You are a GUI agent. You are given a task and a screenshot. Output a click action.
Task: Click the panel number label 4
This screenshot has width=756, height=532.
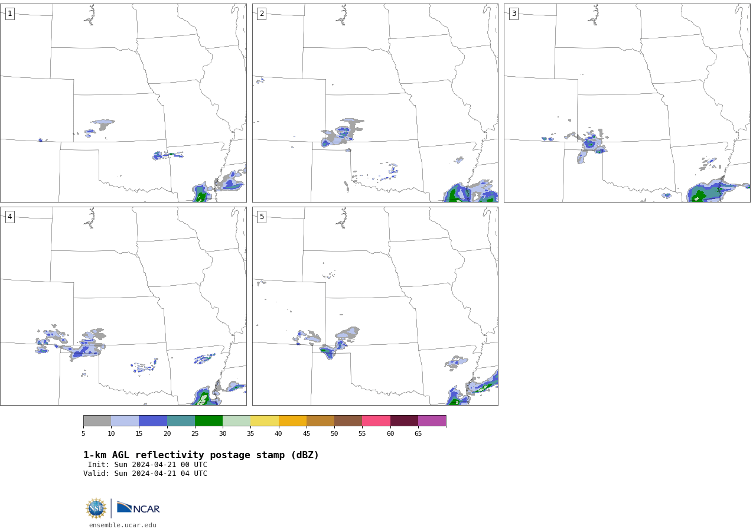pyautogui.click(x=9, y=217)
